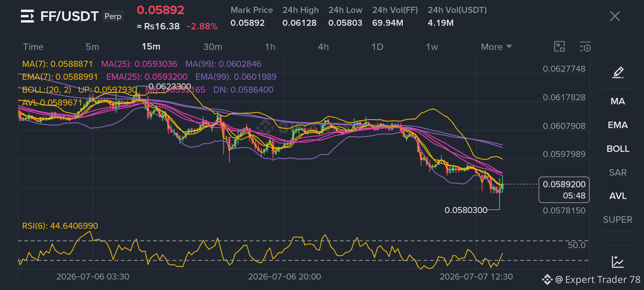Toggle the BOLL indicator
The width and height of the screenshot is (644, 290).
(x=618, y=149)
